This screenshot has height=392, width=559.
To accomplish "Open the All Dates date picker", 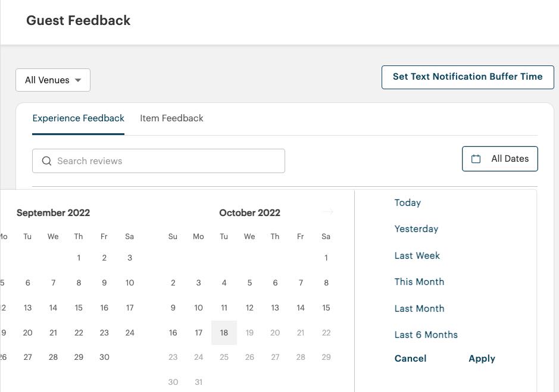I will [500, 159].
